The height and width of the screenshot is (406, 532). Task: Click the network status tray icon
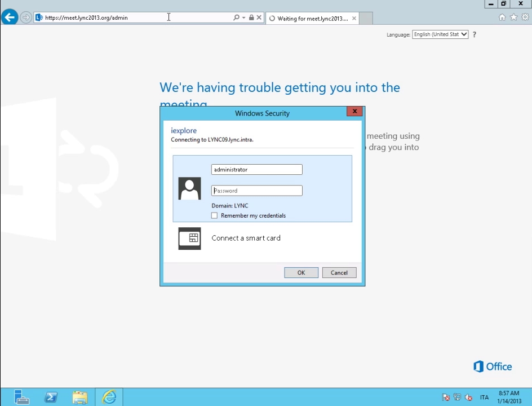point(457,397)
